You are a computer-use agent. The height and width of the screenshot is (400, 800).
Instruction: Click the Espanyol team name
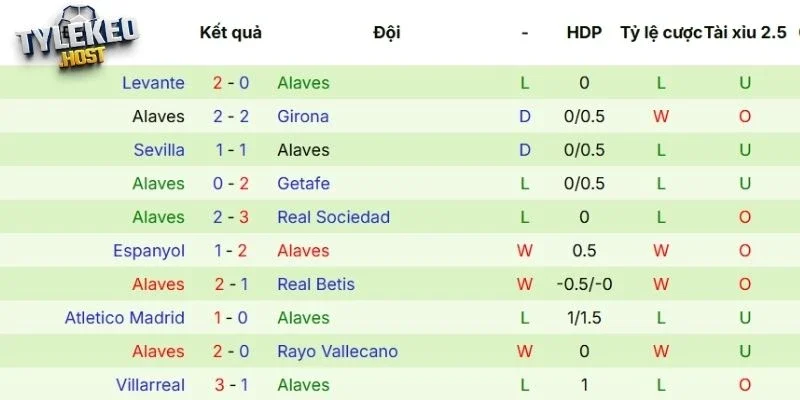151,251
